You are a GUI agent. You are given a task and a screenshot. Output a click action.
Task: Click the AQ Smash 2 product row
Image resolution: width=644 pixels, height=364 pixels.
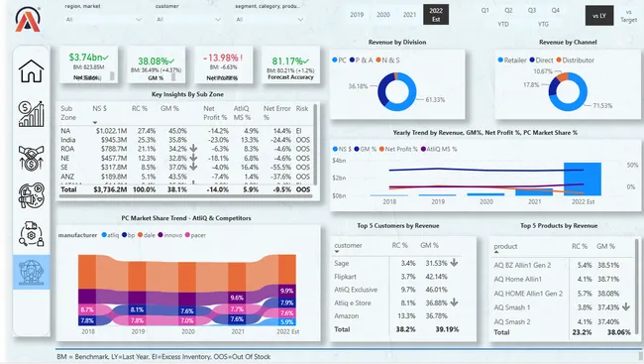tap(563, 321)
